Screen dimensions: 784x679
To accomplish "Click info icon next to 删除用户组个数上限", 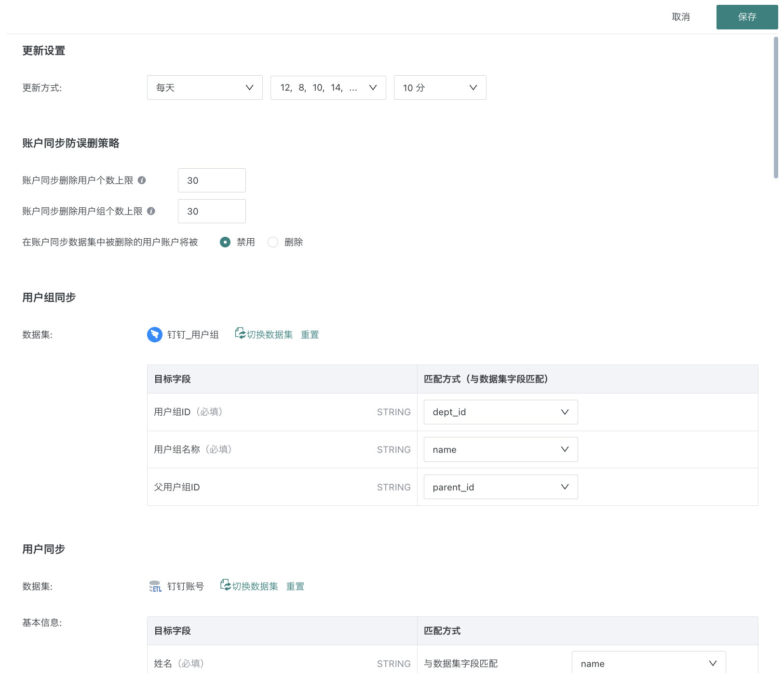I will click(x=151, y=211).
